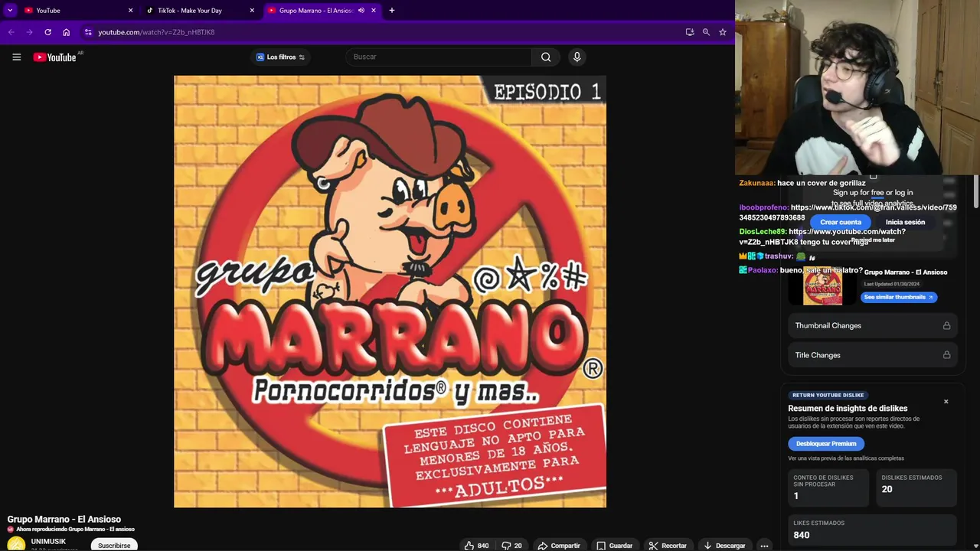The height and width of the screenshot is (551, 980).
Task: Click Inicia sesión button
Action: point(905,222)
